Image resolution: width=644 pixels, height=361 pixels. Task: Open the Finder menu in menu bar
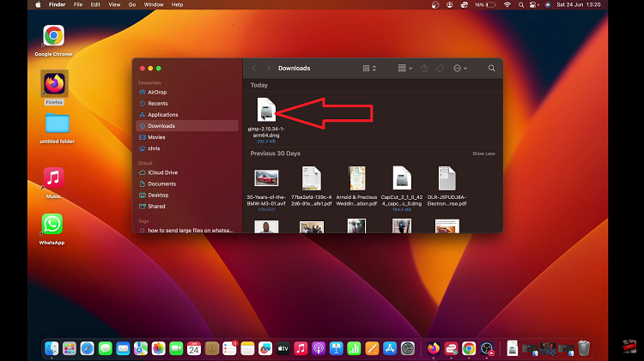tap(57, 4)
